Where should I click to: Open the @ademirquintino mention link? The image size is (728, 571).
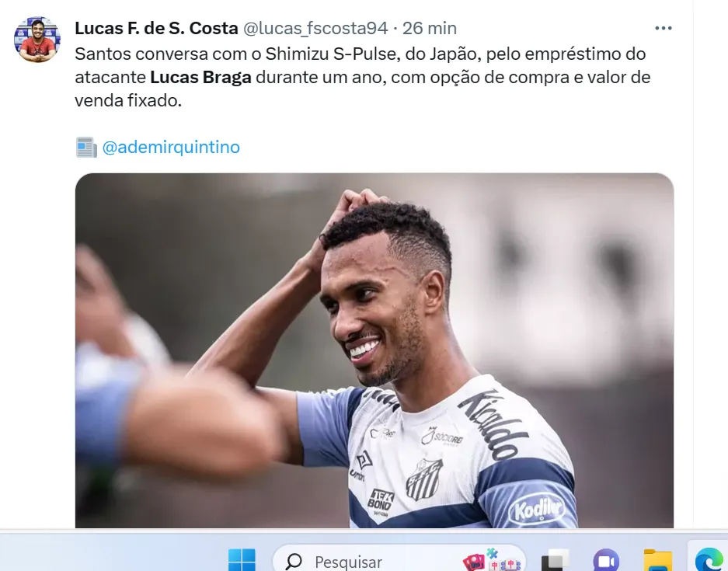(x=171, y=147)
